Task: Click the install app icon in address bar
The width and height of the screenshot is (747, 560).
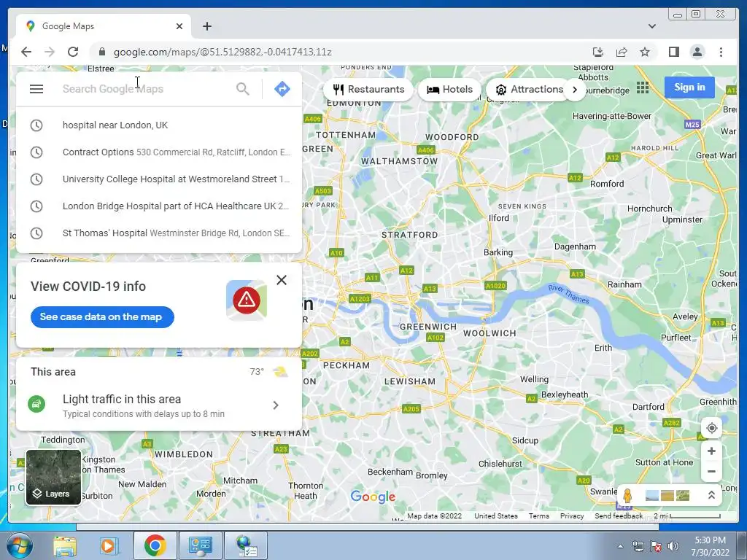Action: [x=598, y=52]
